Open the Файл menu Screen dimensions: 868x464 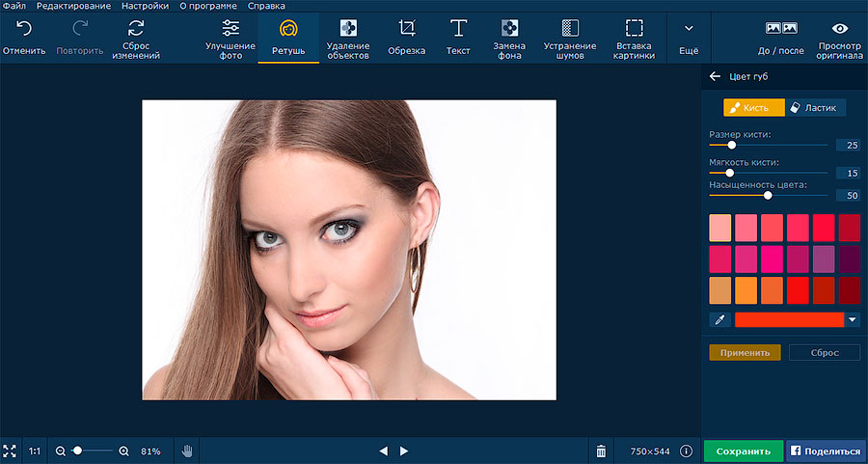click(x=14, y=6)
